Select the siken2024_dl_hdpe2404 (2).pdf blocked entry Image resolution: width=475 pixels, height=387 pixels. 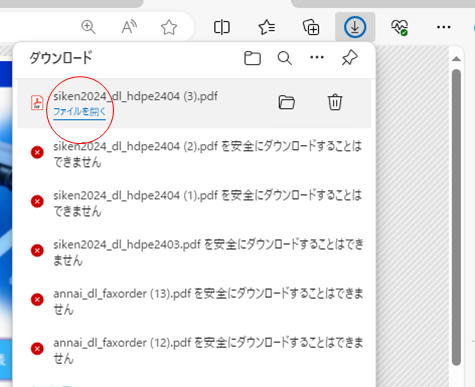(x=207, y=154)
